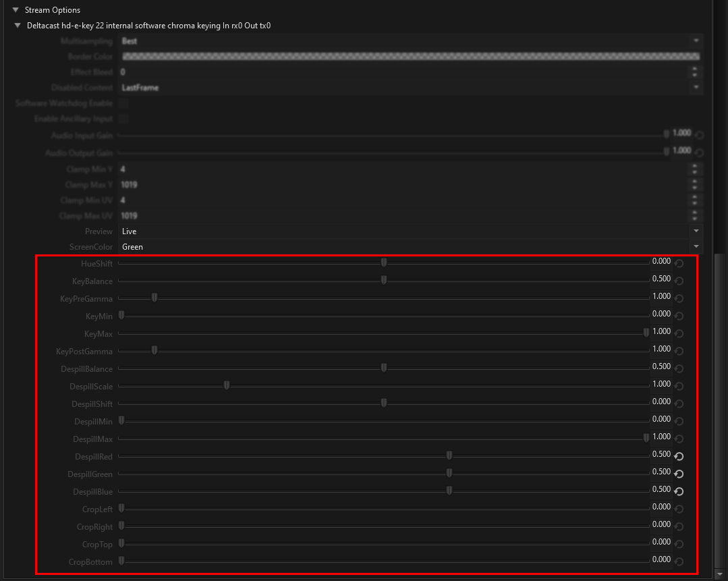Toggle Software Watchdog Enable checkbox
This screenshot has height=581, width=728.
click(124, 103)
